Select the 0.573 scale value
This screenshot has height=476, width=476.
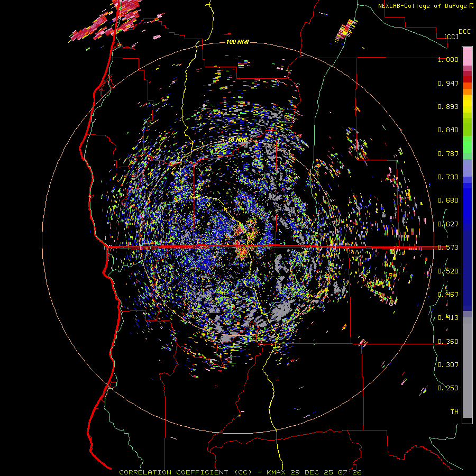[x=448, y=248]
